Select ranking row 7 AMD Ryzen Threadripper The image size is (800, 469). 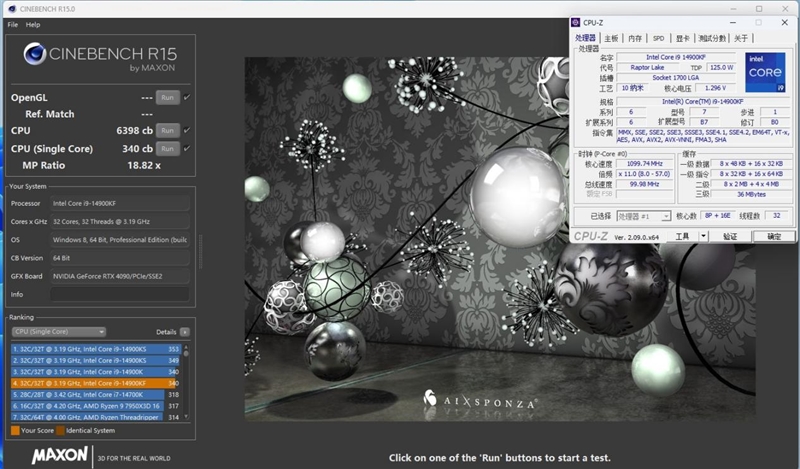95,416
